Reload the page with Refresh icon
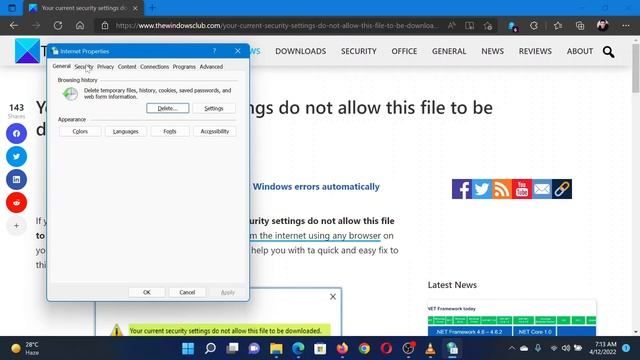The height and width of the screenshot is (360, 640). [x=58, y=25]
